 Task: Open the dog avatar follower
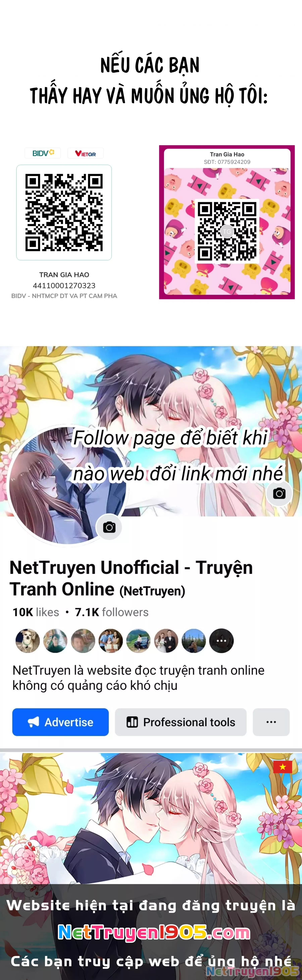tap(27, 641)
